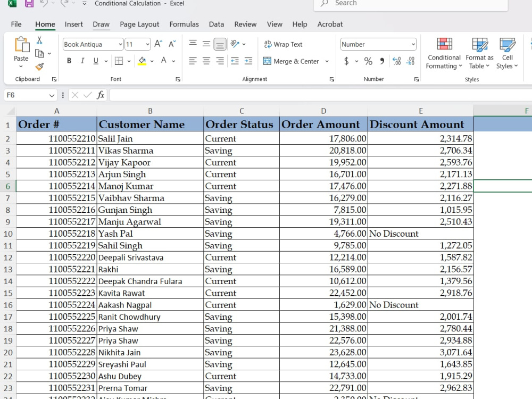
Task: Switch to the Review tab
Action: click(x=245, y=24)
